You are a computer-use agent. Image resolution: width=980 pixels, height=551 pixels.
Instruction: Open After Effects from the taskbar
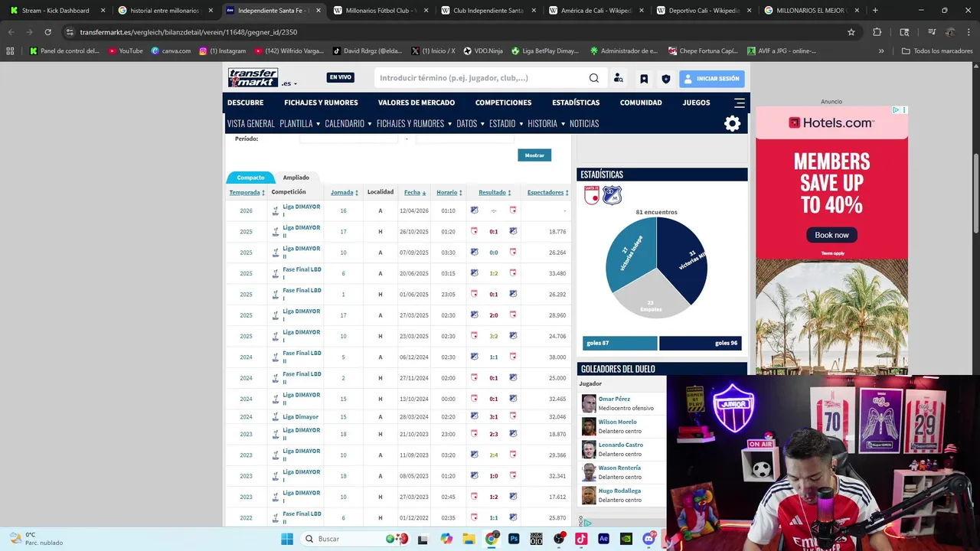click(x=603, y=539)
